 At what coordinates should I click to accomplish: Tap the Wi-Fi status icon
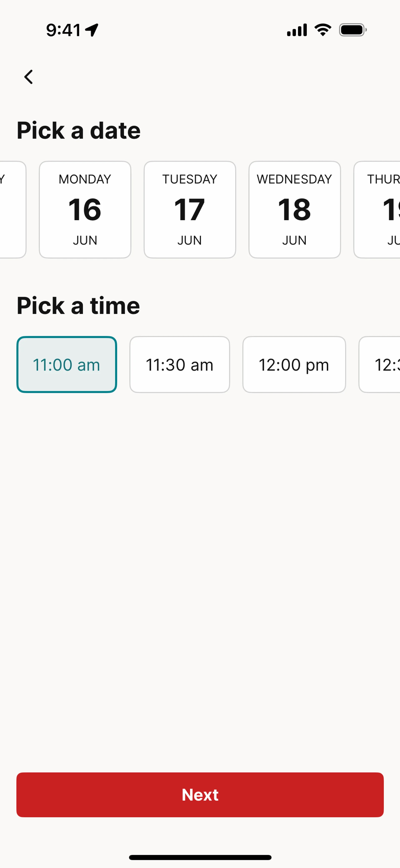323,30
